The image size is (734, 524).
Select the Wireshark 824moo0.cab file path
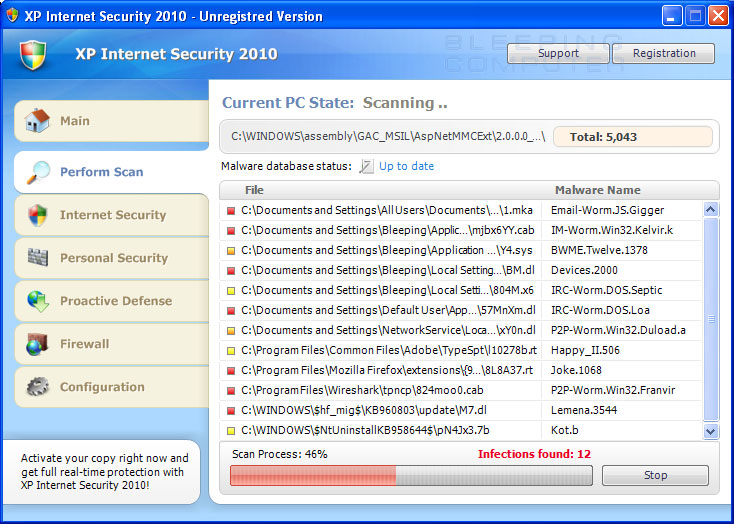click(x=362, y=391)
